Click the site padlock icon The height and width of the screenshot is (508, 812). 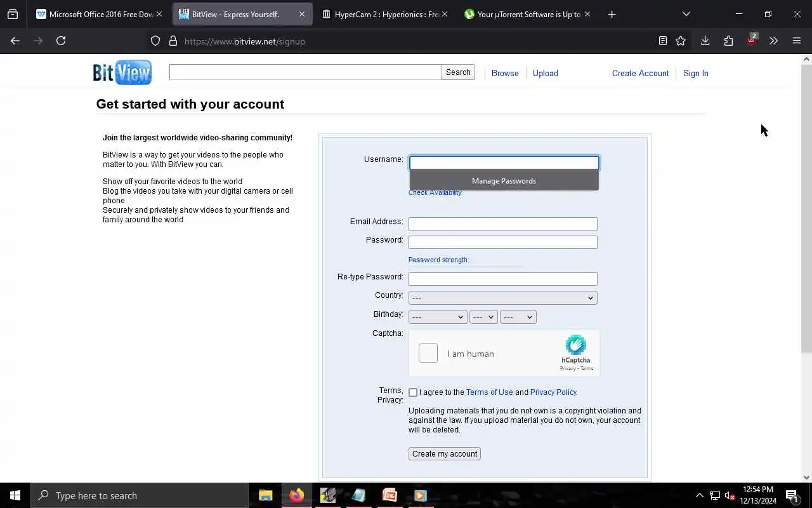pos(173,41)
